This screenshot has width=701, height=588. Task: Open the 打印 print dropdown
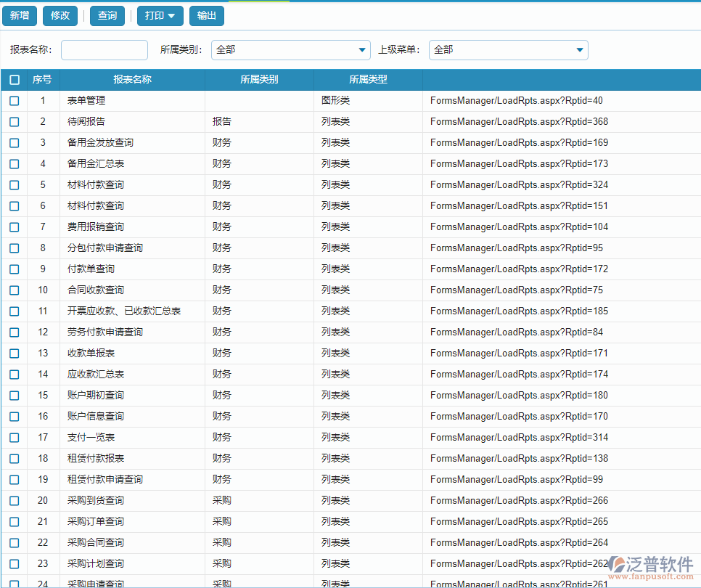160,15
